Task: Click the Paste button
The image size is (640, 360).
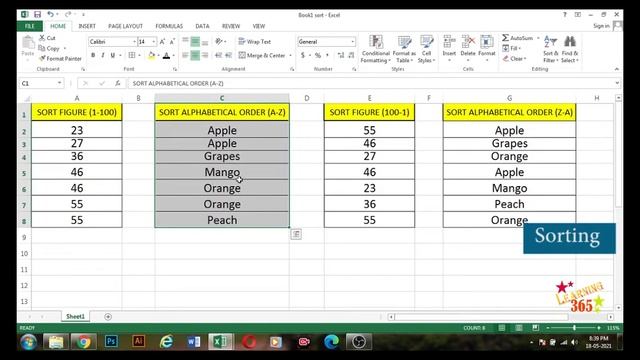Action: coord(28,47)
